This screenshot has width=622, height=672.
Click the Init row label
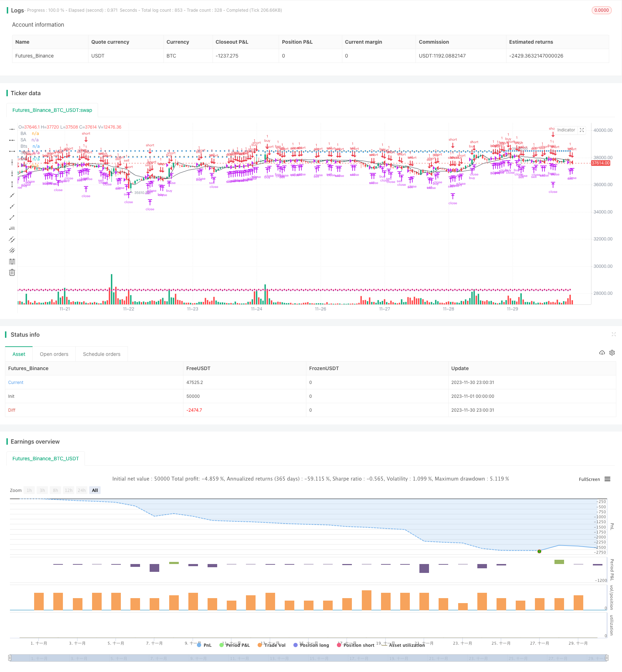point(11,396)
